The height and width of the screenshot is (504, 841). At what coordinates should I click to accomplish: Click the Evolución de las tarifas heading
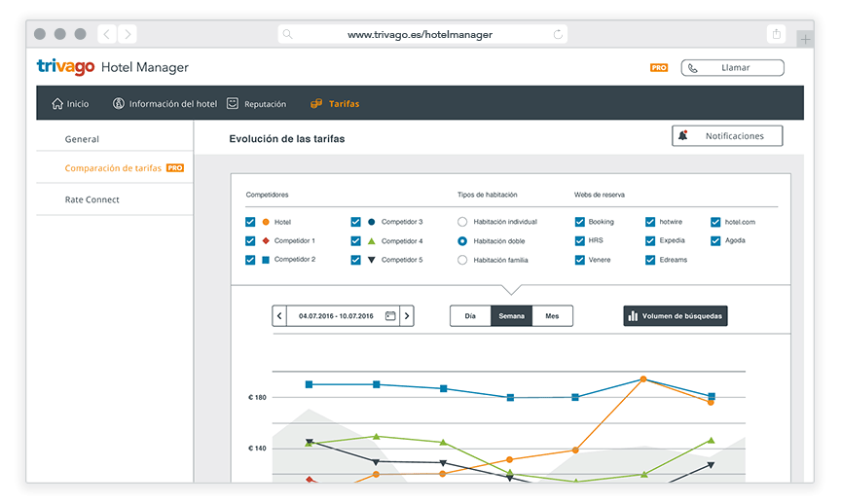pos(287,139)
